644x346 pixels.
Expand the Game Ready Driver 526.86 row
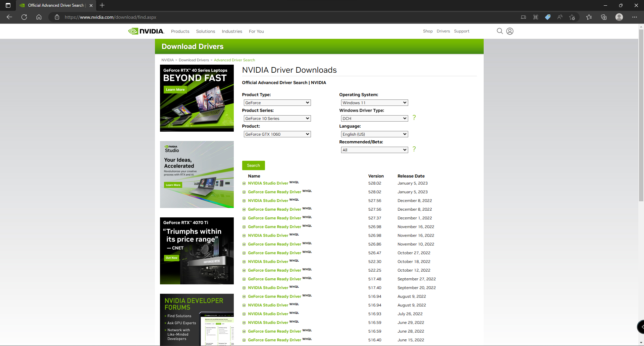click(244, 245)
